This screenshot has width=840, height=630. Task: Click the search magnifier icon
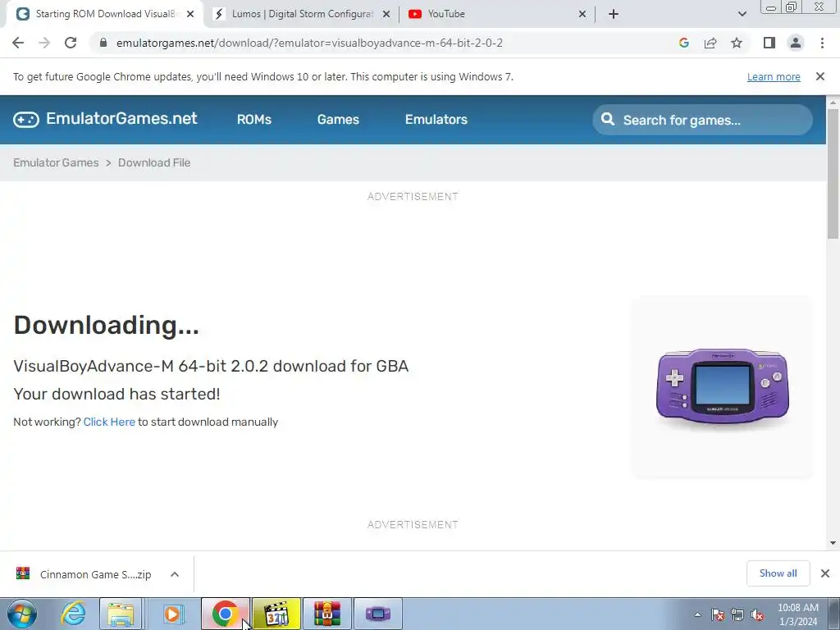tap(608, 119)
